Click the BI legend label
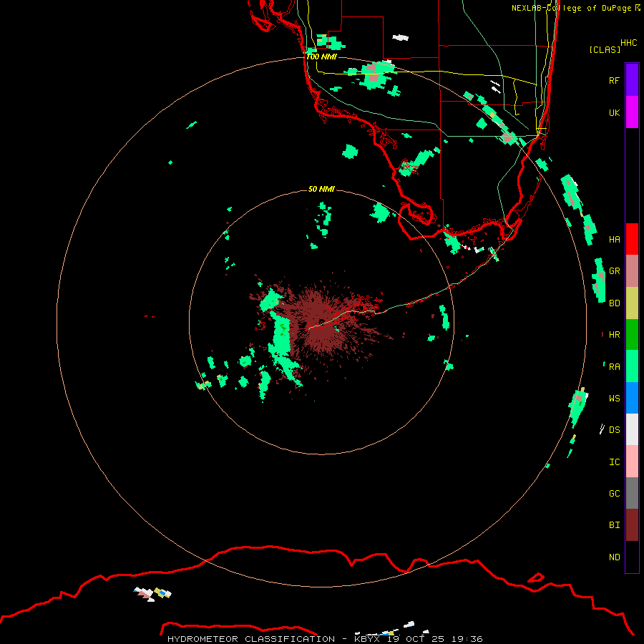Image resolution: width=644 pixels, height=644 pixels. click(x=614, y=525)
